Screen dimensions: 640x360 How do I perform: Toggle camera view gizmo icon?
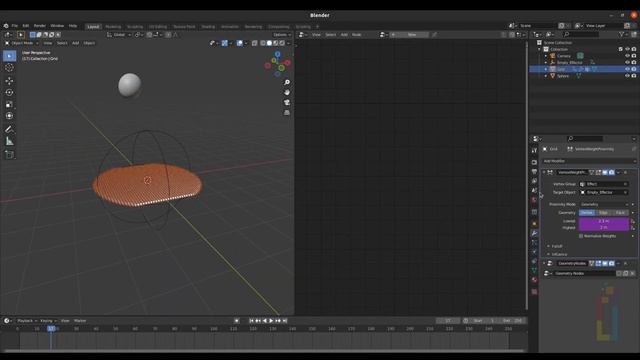point(287,102)
